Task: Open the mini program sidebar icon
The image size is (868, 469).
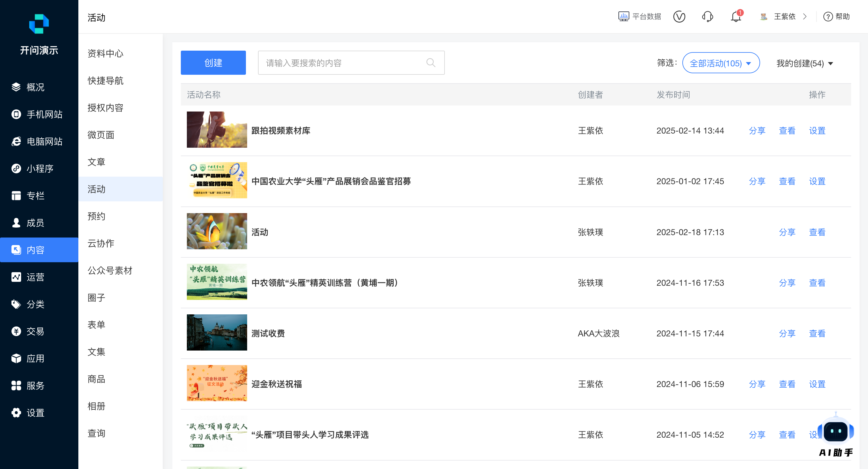Action: [16, 168]
